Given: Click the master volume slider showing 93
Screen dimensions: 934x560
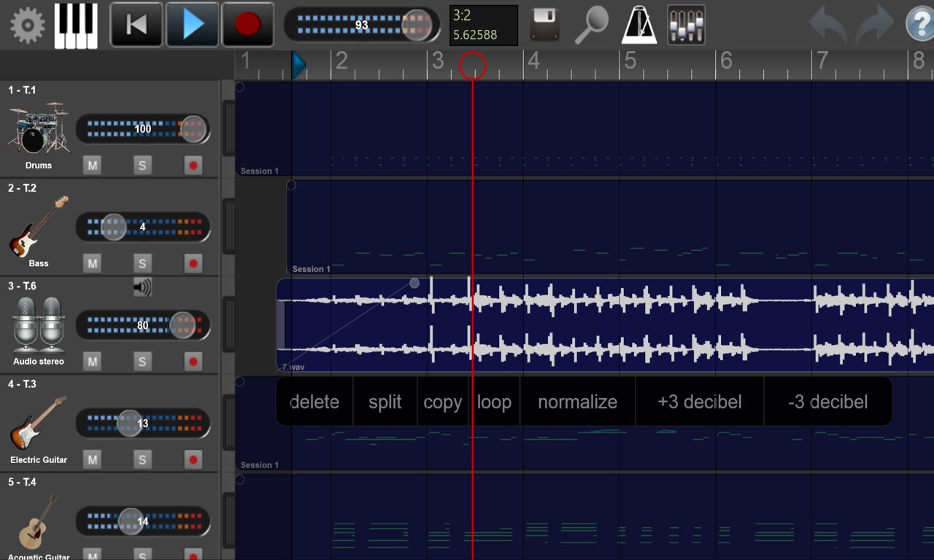Looking at the screenshot, I should 362,25.
